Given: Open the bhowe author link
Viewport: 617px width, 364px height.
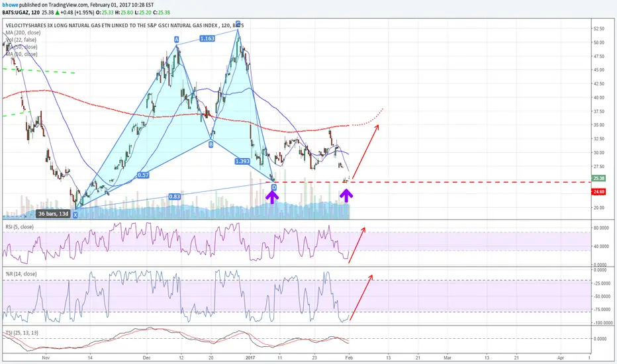Looking at the screenshot, I should [x=10, y=5].
